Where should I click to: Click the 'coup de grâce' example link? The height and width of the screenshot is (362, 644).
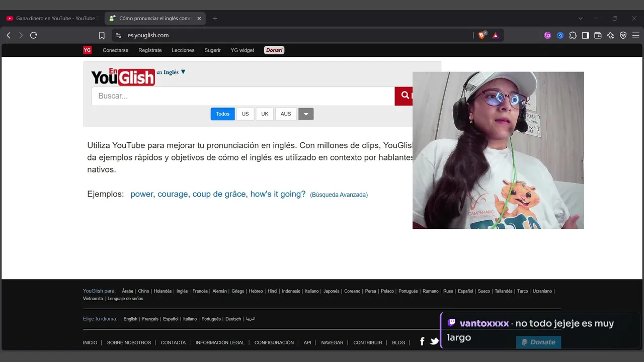219,194
